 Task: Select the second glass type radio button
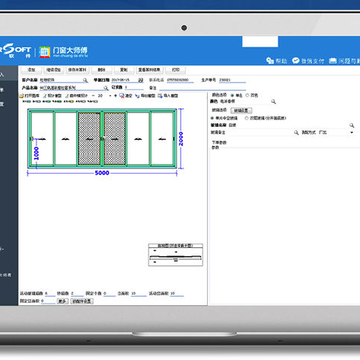tap(247, 118)
